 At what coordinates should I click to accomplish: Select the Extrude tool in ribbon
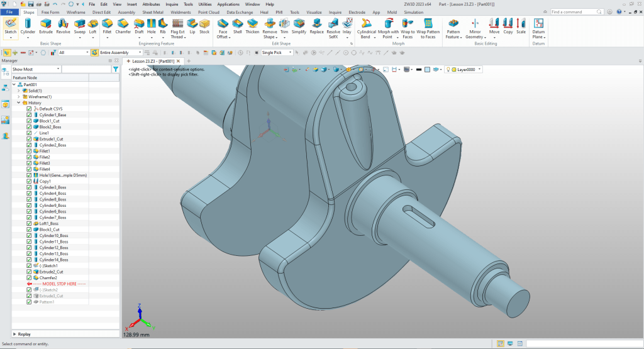coord(46,26)
